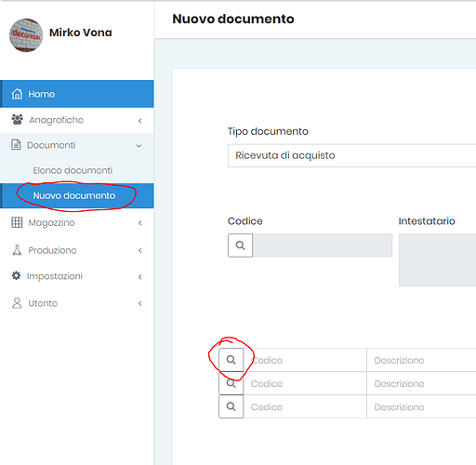
Task: Expand the Anagrafiche menu chevron
Action: [140, 121]
